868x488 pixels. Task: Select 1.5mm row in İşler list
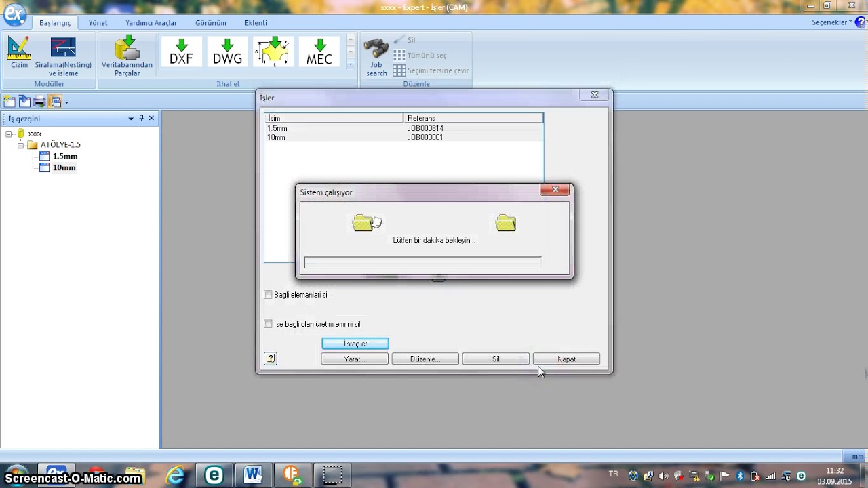pyautogui.click(x=403, y=128)
